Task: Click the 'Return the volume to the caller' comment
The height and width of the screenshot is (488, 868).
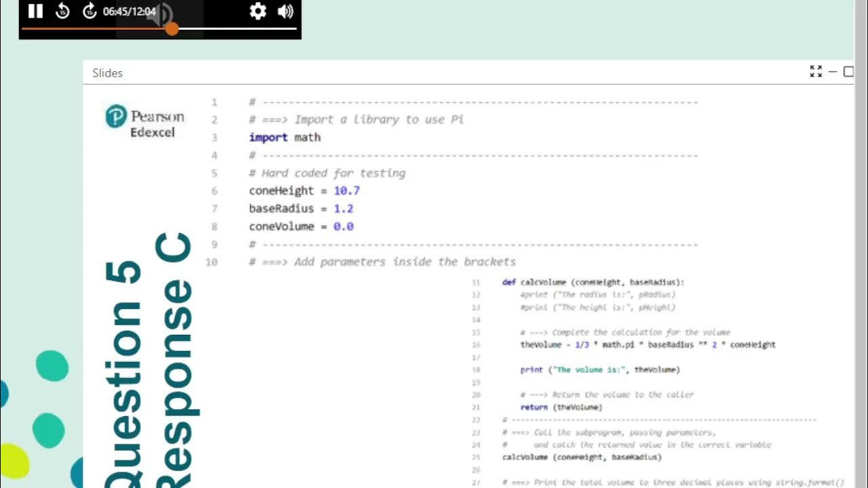Action: 607,394
